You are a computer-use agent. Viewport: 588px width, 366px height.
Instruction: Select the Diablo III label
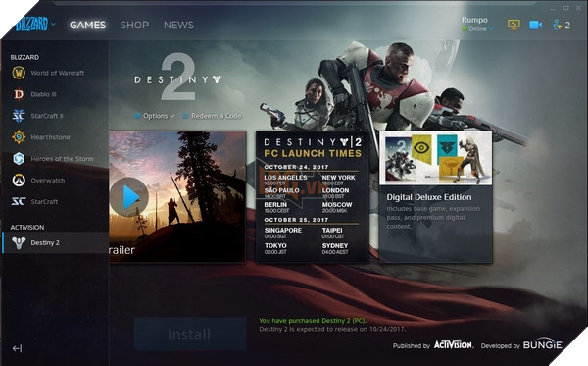pyautogui.click(x=43, y=94)
